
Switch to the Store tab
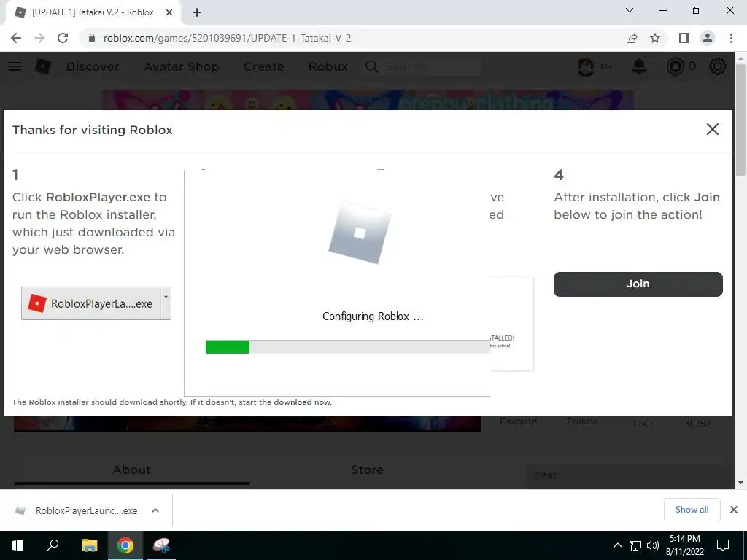point(367,470)
